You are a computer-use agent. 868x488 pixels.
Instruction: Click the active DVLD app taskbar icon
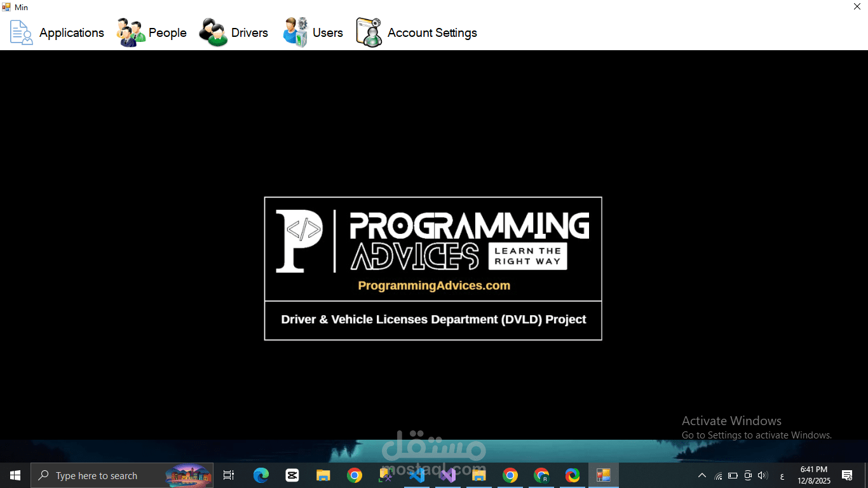click(x=604, y=475)
